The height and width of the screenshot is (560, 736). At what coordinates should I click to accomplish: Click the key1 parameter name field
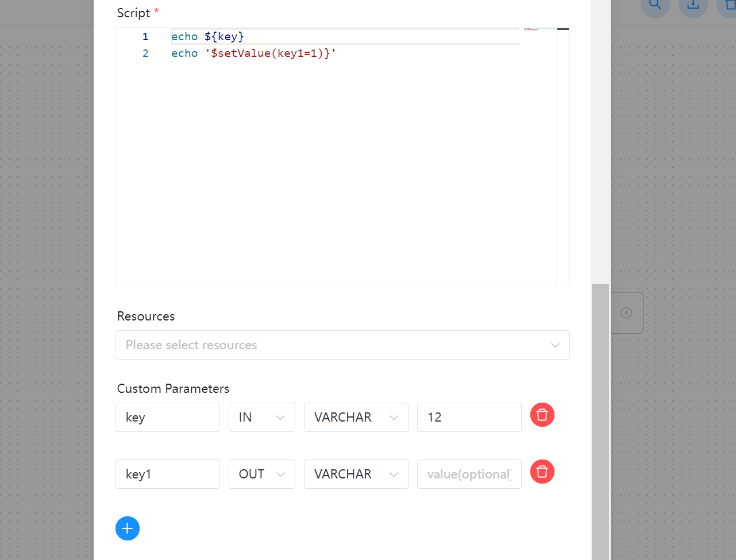(167, 474)
